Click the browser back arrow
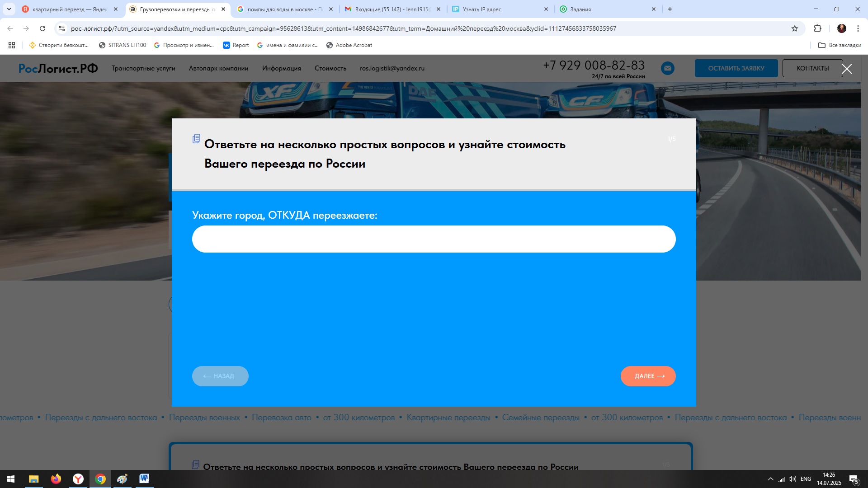Screen dimensions: 868x488 tap(10, 28)
